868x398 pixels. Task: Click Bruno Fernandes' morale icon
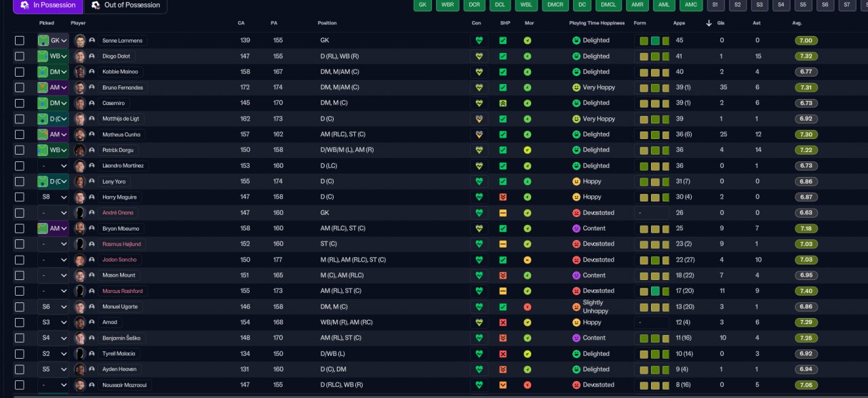(x=527, y=87)
